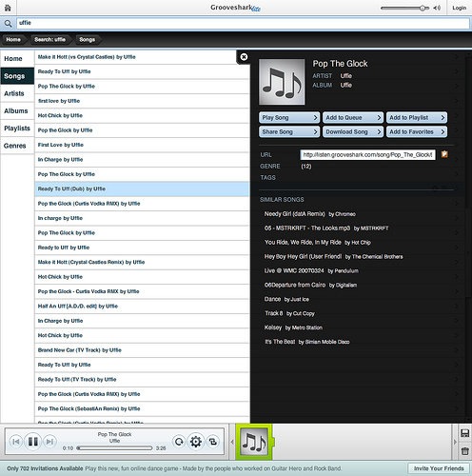Click the home icon in the top bar
This screenshot has width=472, height=476.
pyautogui.click(x=8, y=8)
